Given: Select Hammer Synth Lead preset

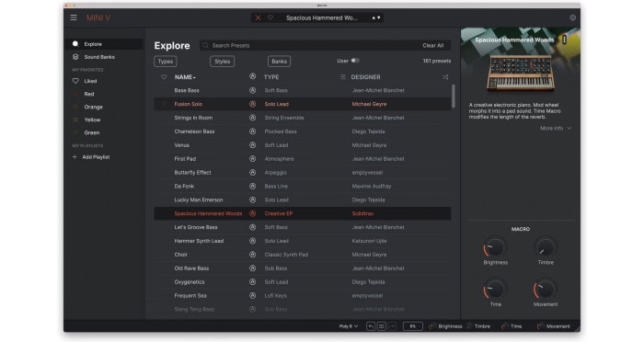Looking at the screenshot, I should coord(303,241).
